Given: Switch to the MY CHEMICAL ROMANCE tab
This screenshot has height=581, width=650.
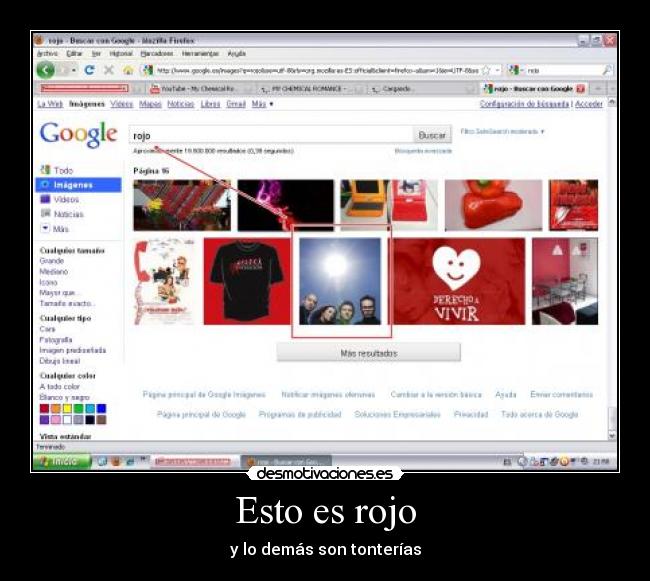Looking at the screenshot, I should 312,89.
